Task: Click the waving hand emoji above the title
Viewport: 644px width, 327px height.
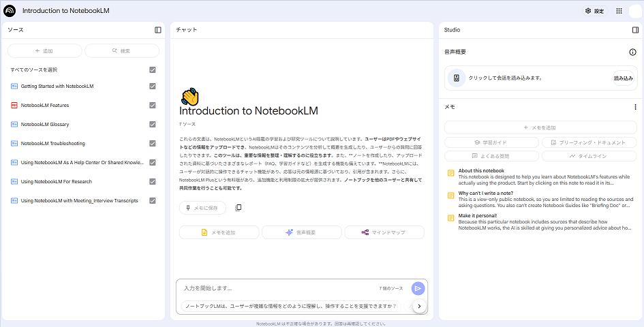Action: tap(189, 97)
